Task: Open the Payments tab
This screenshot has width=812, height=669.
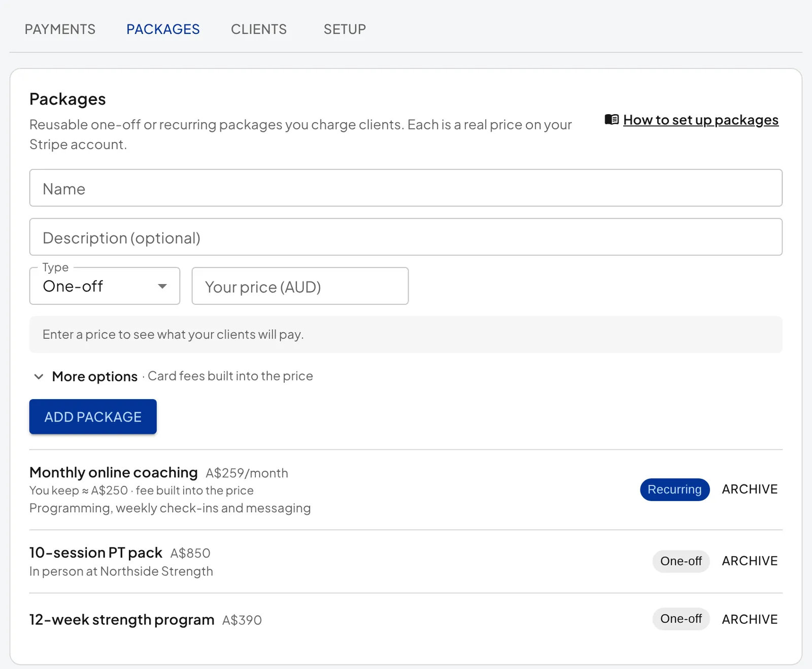Action: 60,29
